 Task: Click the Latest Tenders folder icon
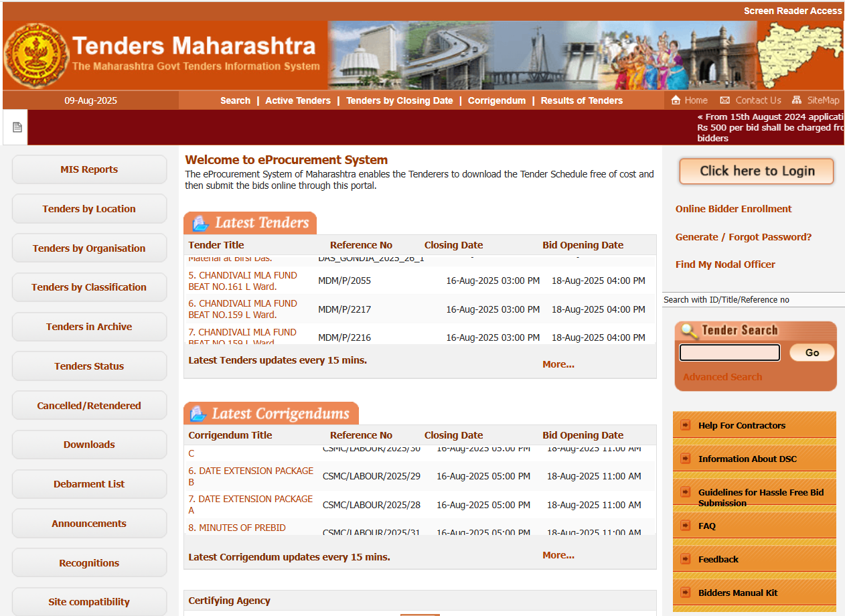point(200,224)
